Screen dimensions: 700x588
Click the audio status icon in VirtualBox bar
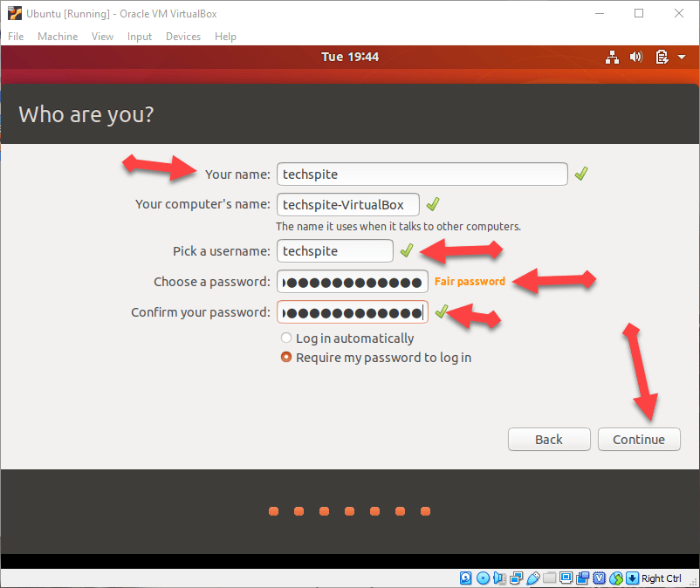pyautogui.click(x=498, y=578)
